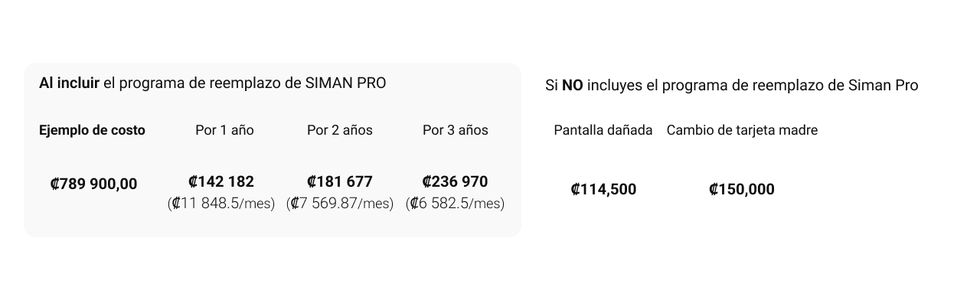This screenshot has height=300, width=980.
Task: Click the 'Por 3 años' column header
Action: 456,130
